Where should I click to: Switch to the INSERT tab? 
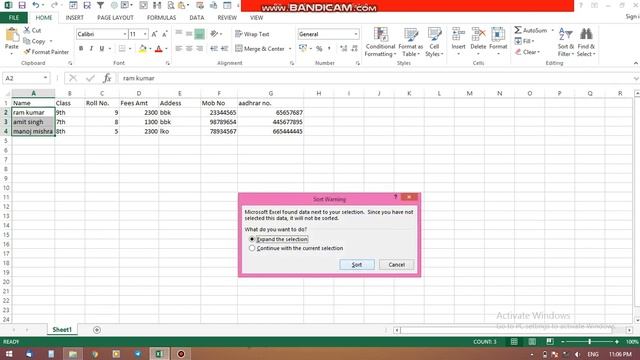point(74,18)
